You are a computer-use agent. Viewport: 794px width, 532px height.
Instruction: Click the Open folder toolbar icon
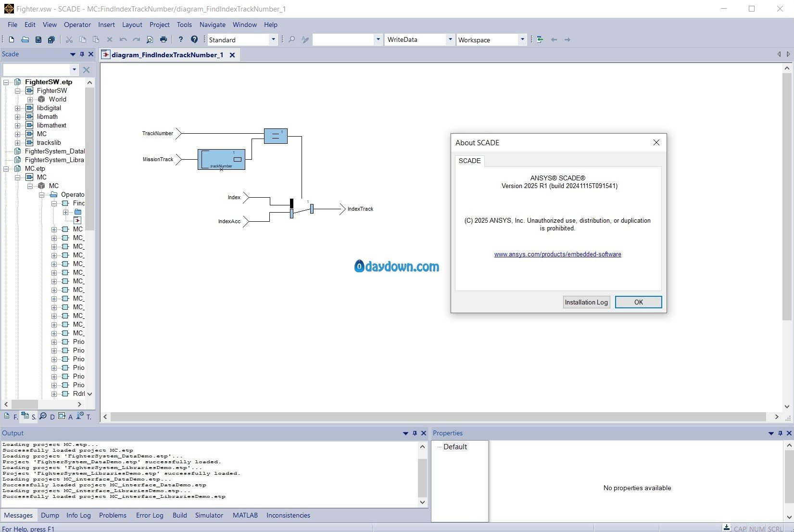pyautogui.click(x=25, y=40)
